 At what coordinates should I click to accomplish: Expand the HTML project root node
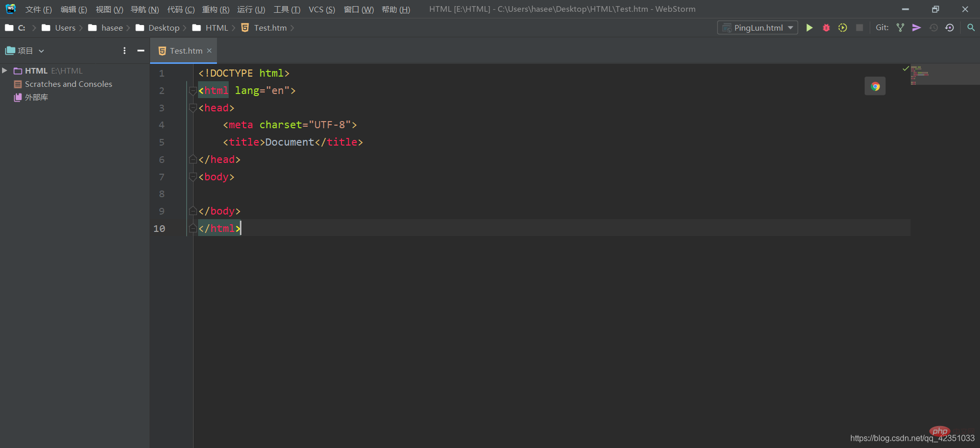(5, 70)
